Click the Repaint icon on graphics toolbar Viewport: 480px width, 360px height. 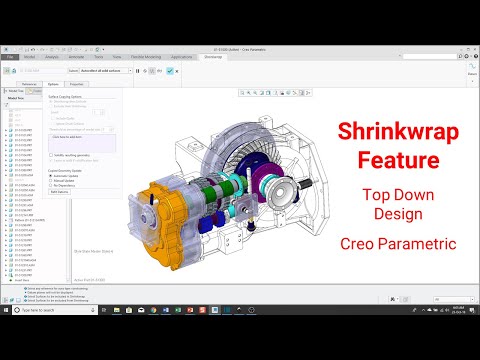click(262, 93)
